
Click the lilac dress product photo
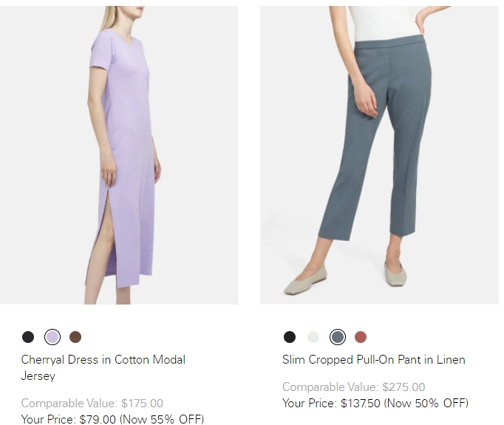pos(119,155)
